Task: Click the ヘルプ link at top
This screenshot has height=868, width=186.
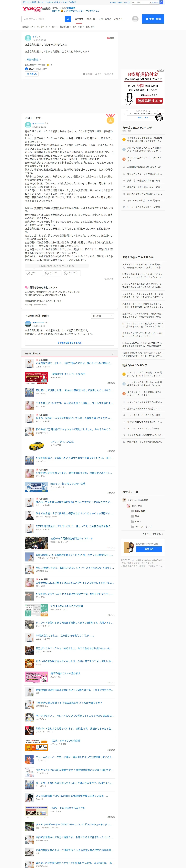Action: 127,2
